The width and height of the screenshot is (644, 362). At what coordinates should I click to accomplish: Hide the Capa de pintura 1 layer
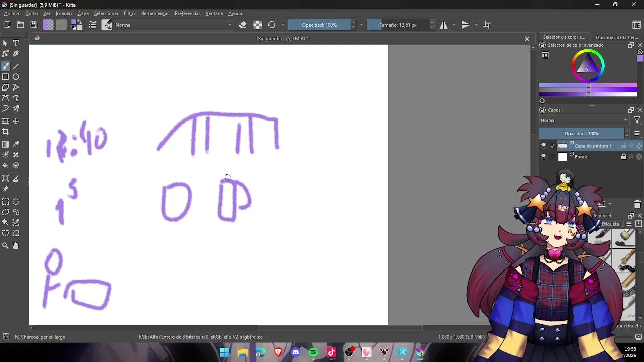(543, 146)
